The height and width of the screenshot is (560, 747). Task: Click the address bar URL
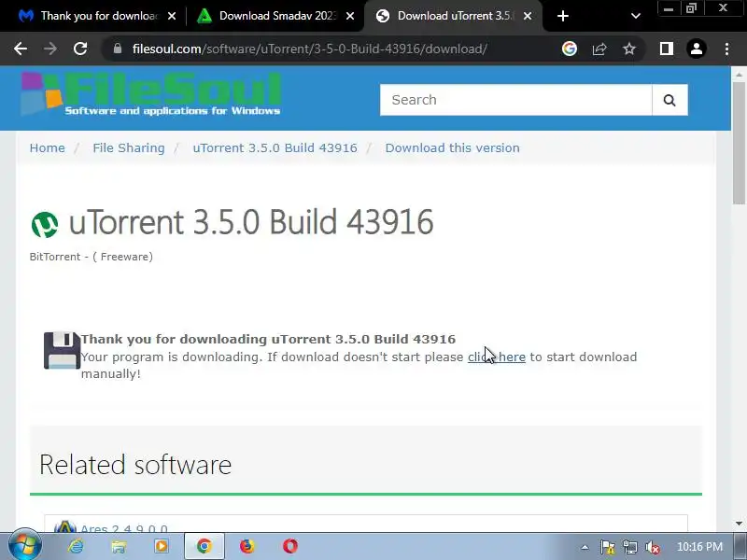[310, 49]
